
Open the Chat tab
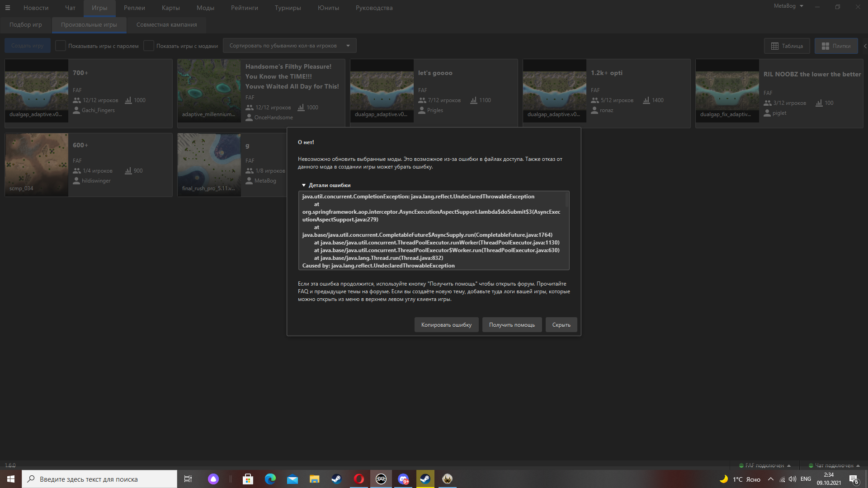click(70, 8)
